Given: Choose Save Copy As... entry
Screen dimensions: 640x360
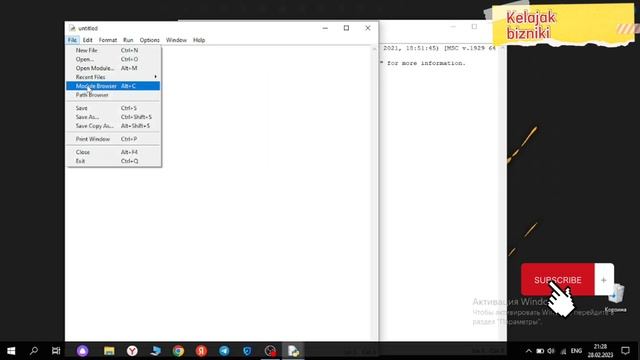Looking at the screenshot, I should point(113,126).
